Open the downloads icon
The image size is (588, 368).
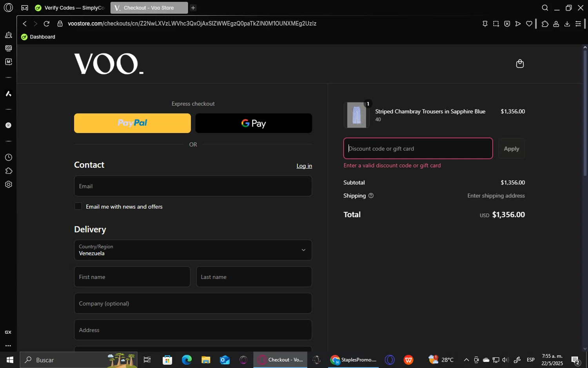click(x=567, y=24)
